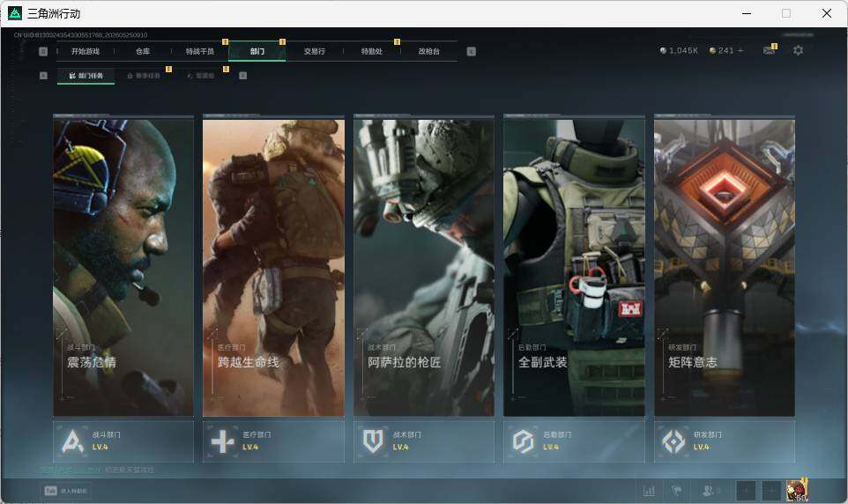This screenshot has height=504, width=848.
Task: Click the 战术部门 LV.4 label
Action: (401, 448)
